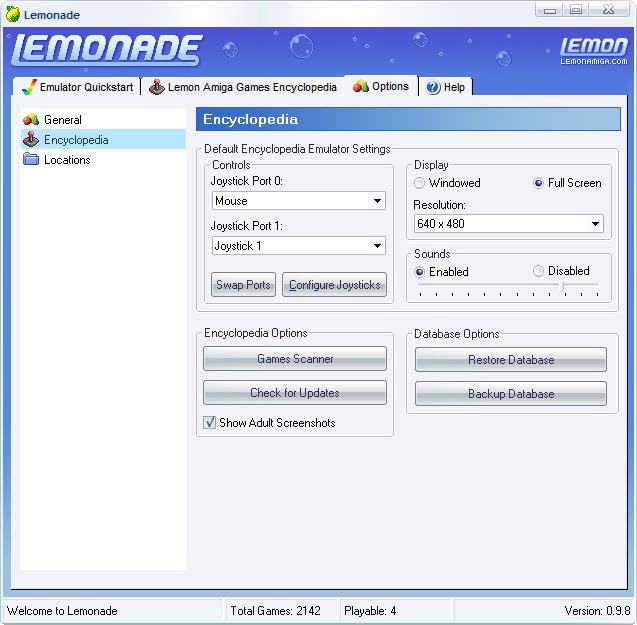The image size is (637, 625).
Task: Toggle Show Adult Screenshots checkbox
Action: 210,422
